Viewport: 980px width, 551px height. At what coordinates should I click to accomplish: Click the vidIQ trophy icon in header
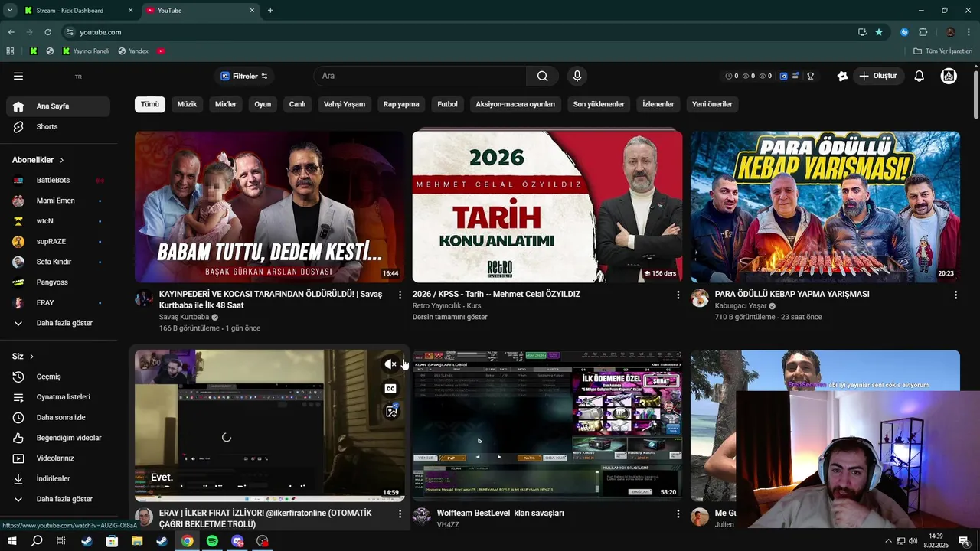click(x=810, y=76)
